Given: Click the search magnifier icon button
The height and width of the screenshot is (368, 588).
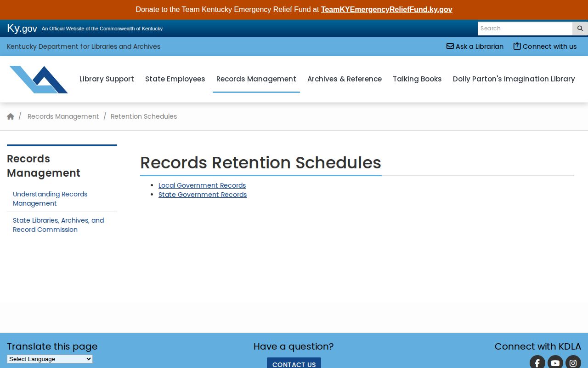Looking at the screenshot, I should [x=580, y=29].
